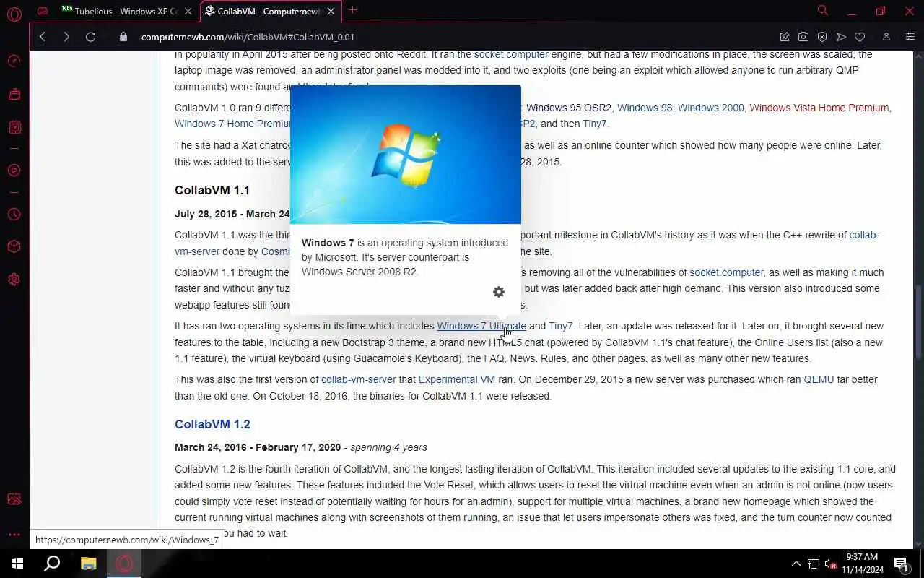Open the Windows 95 OSR2 link
This screenshot has width=924, height=578.
point(569,108)
